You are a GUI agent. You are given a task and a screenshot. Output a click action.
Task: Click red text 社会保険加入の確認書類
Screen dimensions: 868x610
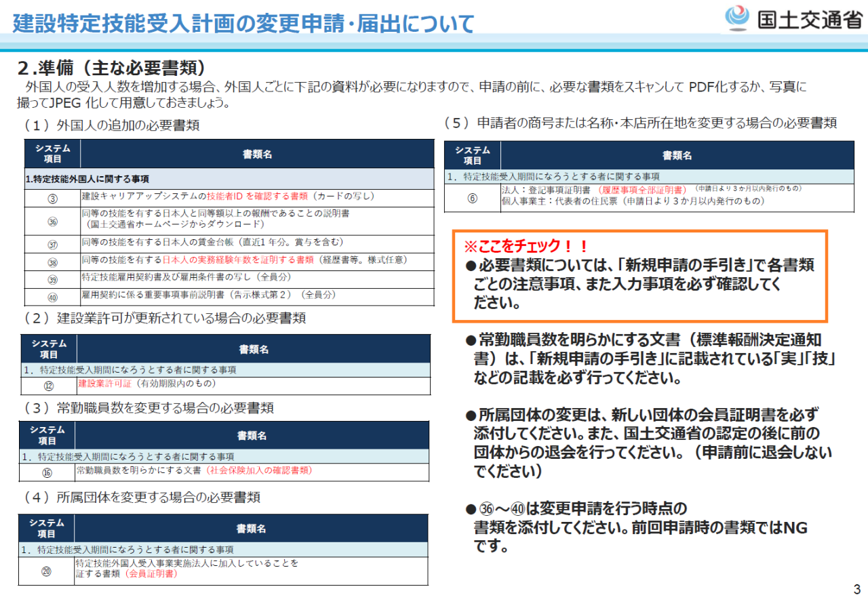coord(259,470)
